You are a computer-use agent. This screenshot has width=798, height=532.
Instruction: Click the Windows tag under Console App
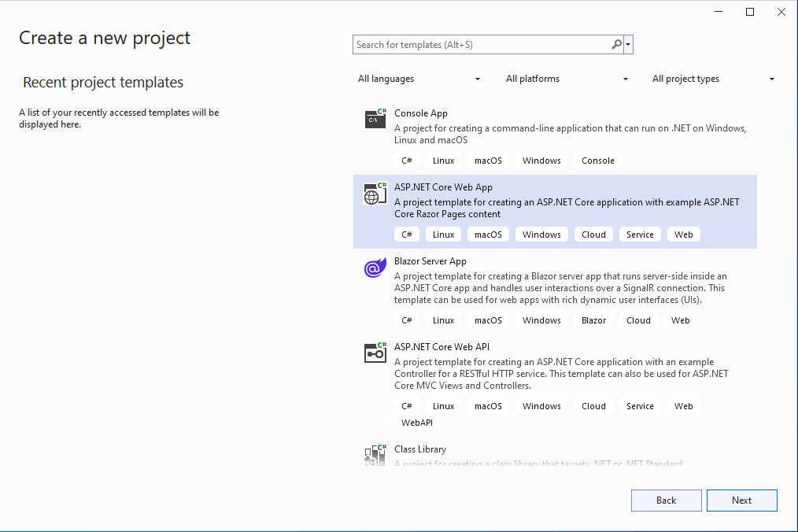[x=541, y=161]
